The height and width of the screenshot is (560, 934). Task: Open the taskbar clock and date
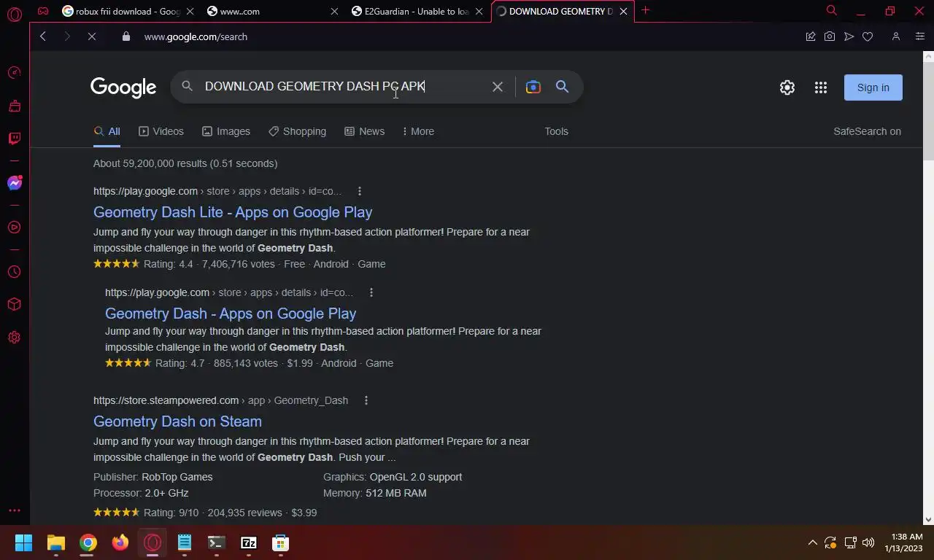pyautogui.click(x=903, y=542)
